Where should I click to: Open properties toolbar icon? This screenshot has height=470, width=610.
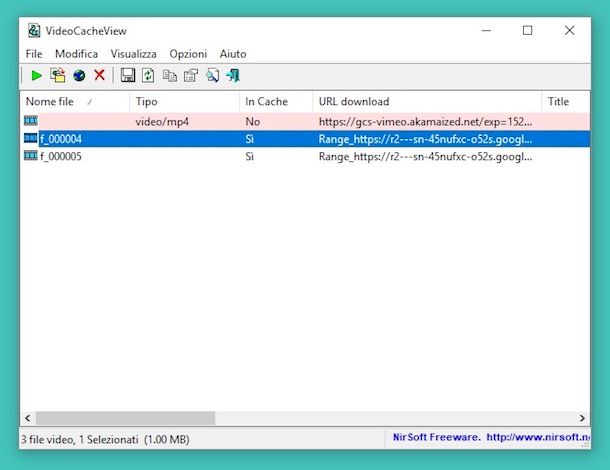191,75
